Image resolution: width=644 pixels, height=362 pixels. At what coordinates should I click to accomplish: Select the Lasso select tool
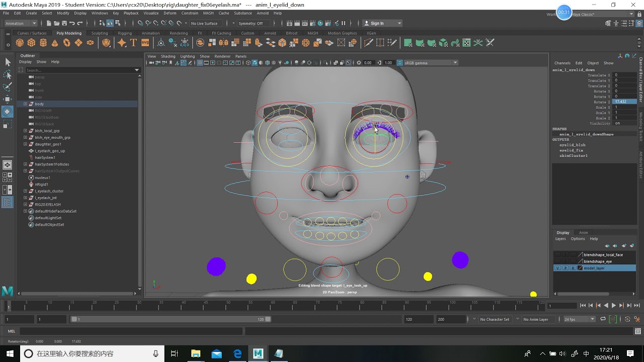coord(8,74)
